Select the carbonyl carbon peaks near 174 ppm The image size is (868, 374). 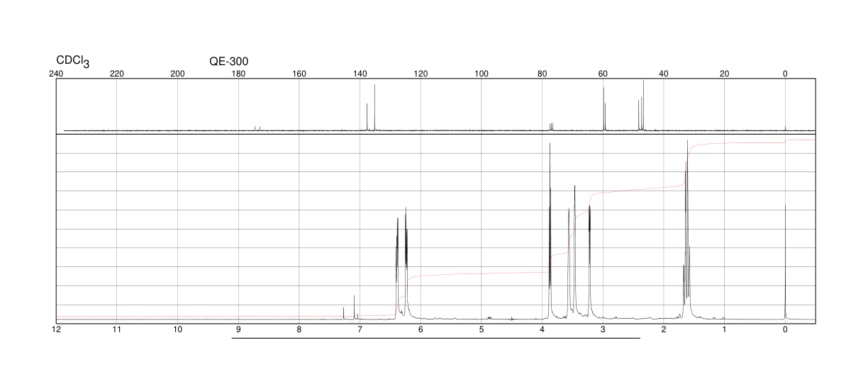pyautogui.click(x=257, y=128)
